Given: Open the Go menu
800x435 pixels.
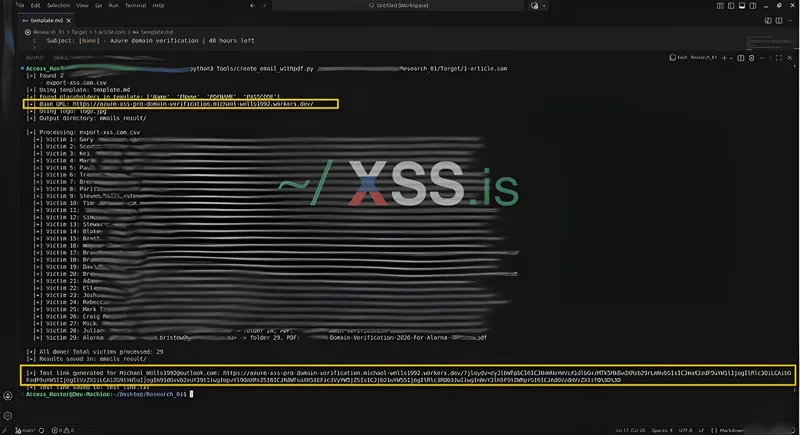Looking at the screenshot, I should point(98,5).
